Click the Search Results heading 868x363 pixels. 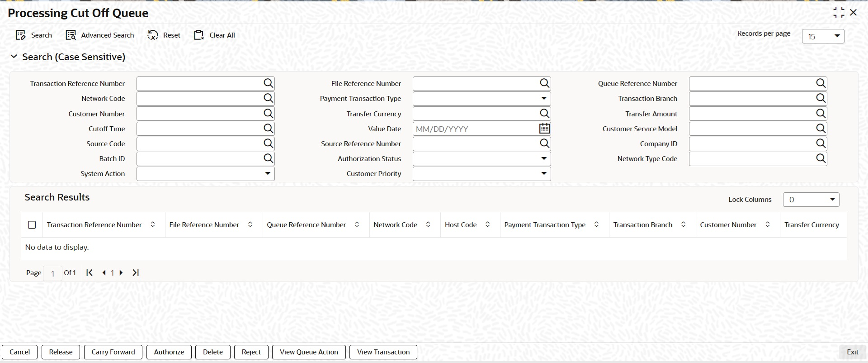pos(57,197)
